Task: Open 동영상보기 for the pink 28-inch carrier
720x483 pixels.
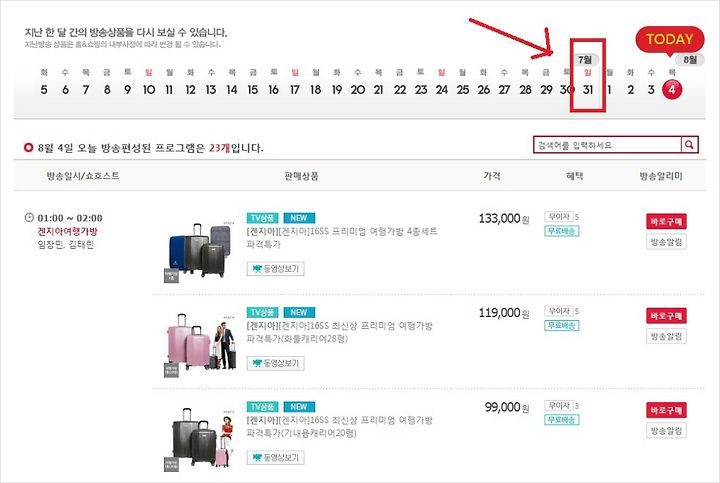Action: pos(276,363)
